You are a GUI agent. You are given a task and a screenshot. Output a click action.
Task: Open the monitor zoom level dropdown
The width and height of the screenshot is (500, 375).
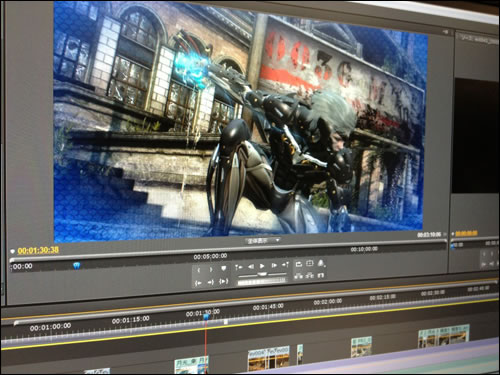pos(263,240)
